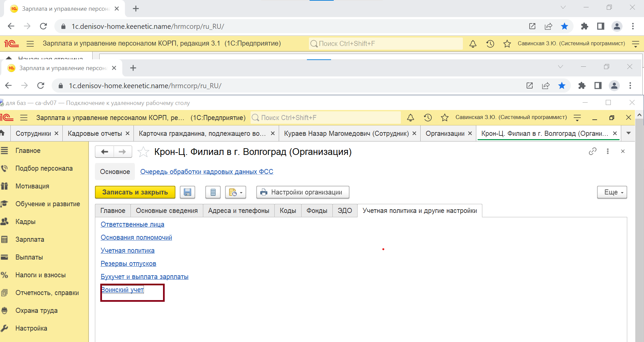Switch to the Адреса и телефоны tab
The height and width of the screenshot is (342, 644).
click(x=238, y=211)
